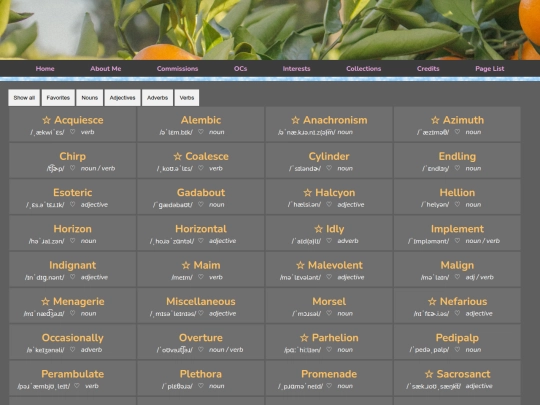Go to the About Me page
This screenshot has width=540, height=405.
pos(106,69)
